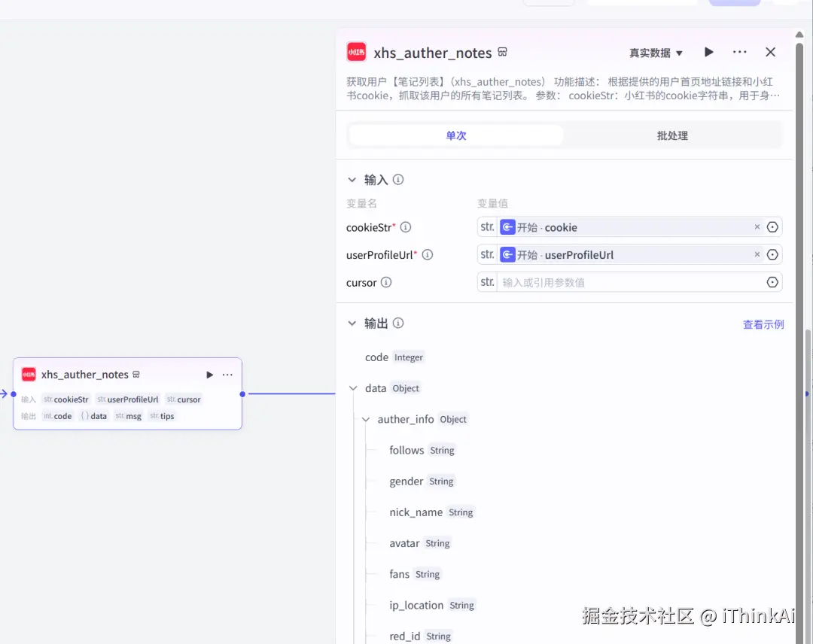Click the play icon on the canvas node

pos(209,374)
